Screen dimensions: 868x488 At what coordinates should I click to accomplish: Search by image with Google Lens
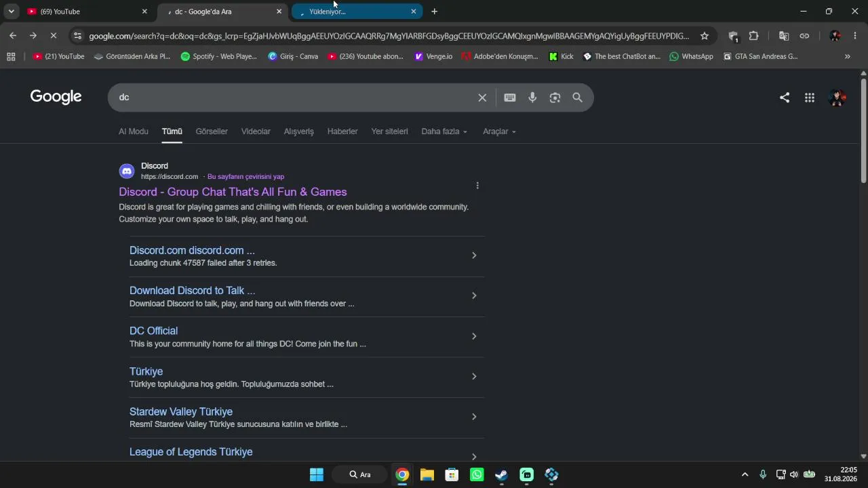point(555,98)
